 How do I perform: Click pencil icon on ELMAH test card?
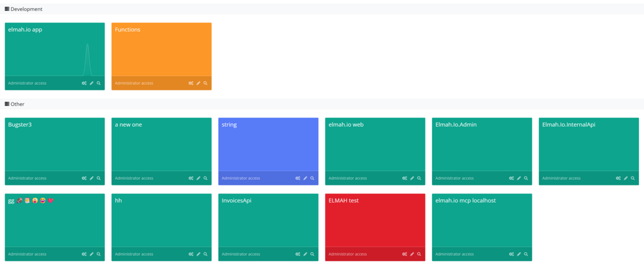point(412,254)
